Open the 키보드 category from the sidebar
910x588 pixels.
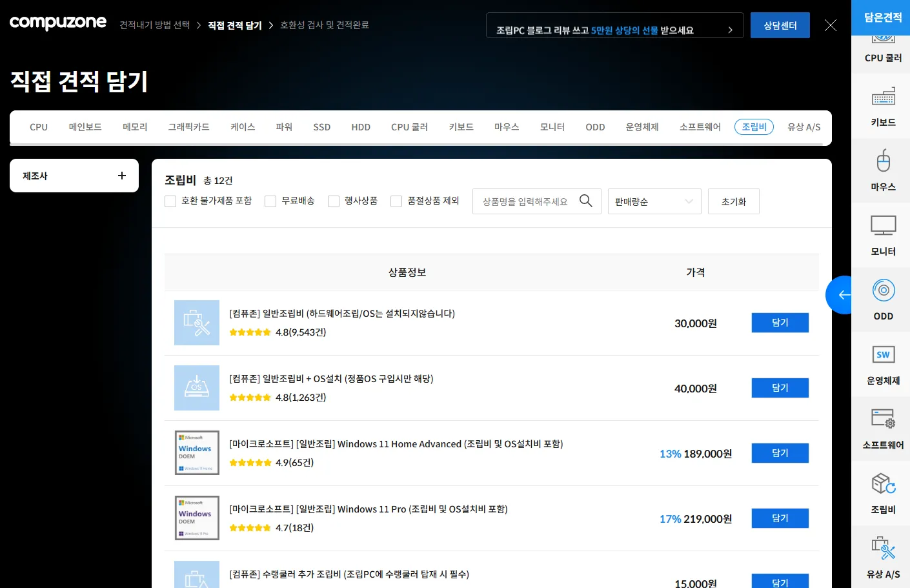tap(882, 106)
